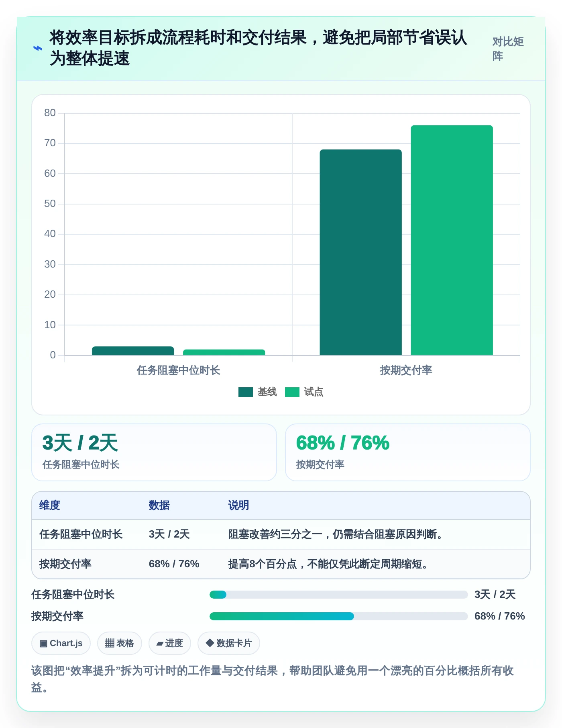Click the 任务阻塞中位时长 x-axis label
Viewport: 562px width, 728px height.
tap(178, 370)
